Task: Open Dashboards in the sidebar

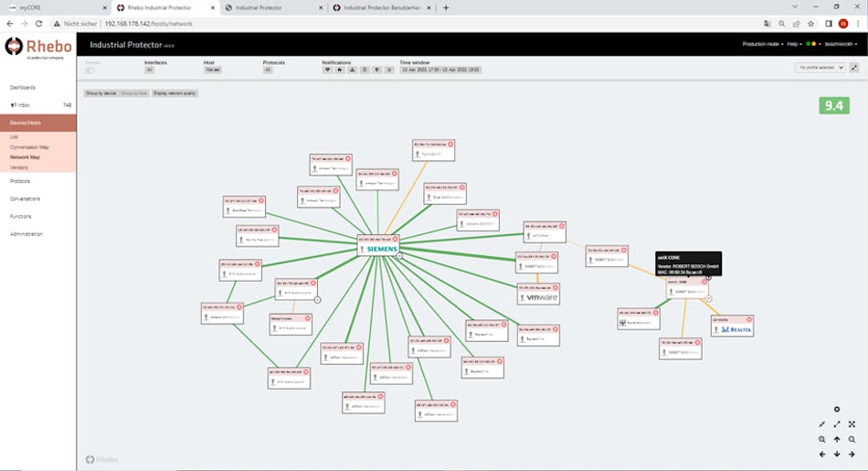Action: 23,88
